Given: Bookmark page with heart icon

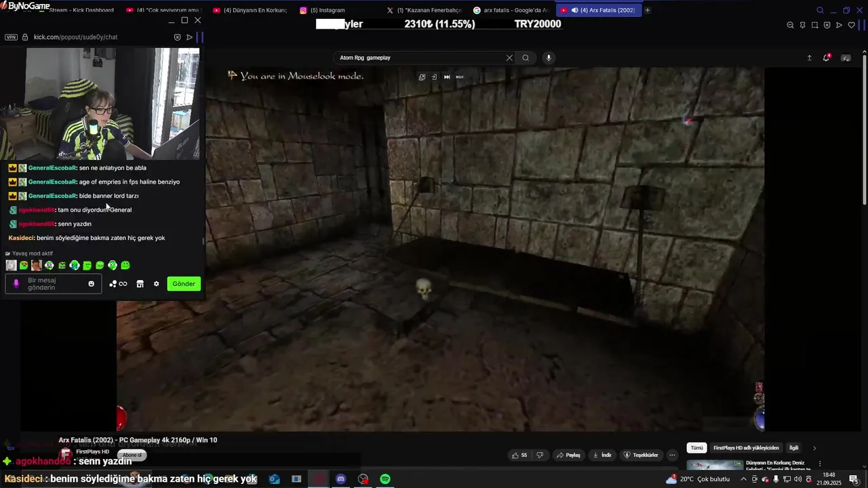Looking at the screenshot, I should pos(851,25).
